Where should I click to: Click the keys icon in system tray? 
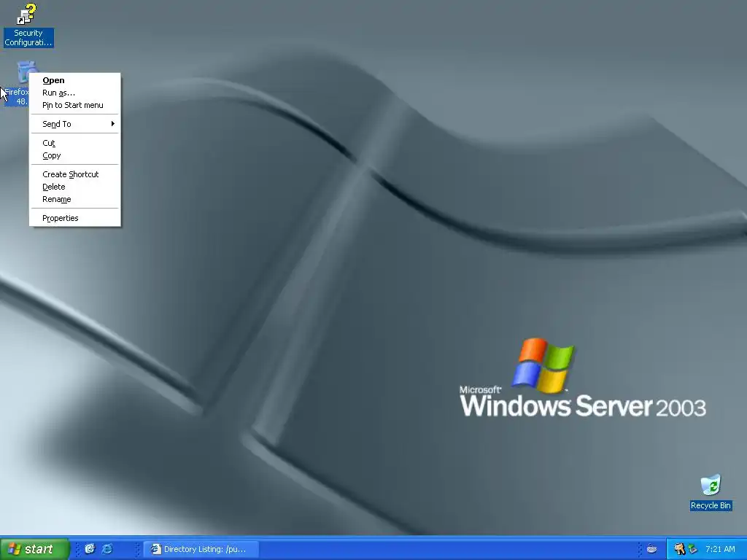679,549
